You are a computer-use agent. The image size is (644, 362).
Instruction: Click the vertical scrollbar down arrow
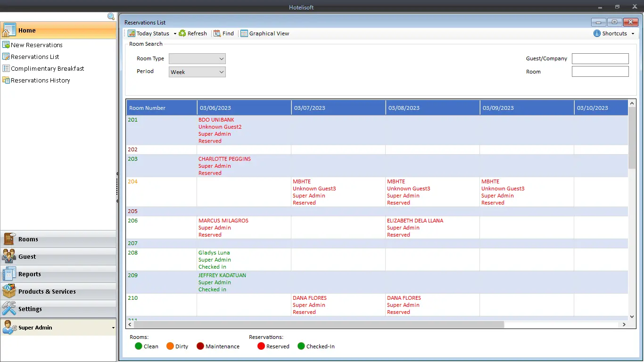click(632, 317)
